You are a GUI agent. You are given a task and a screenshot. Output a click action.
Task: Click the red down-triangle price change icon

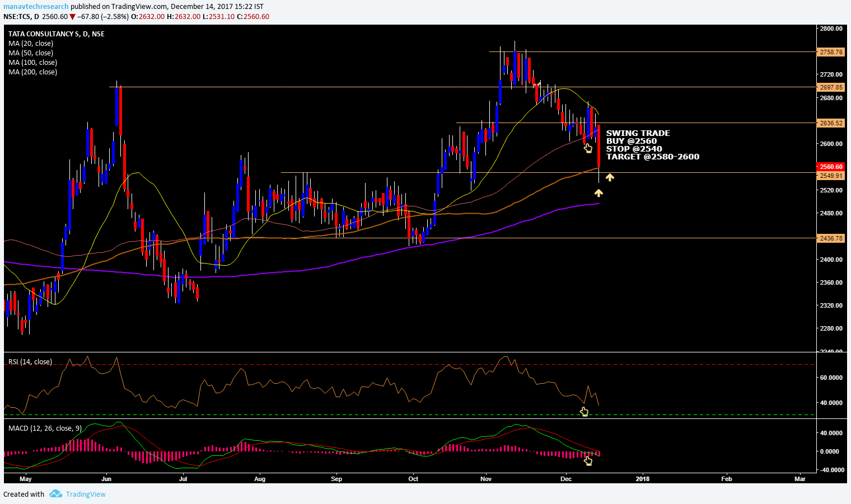pyautogui.click(x=72, y=17)
